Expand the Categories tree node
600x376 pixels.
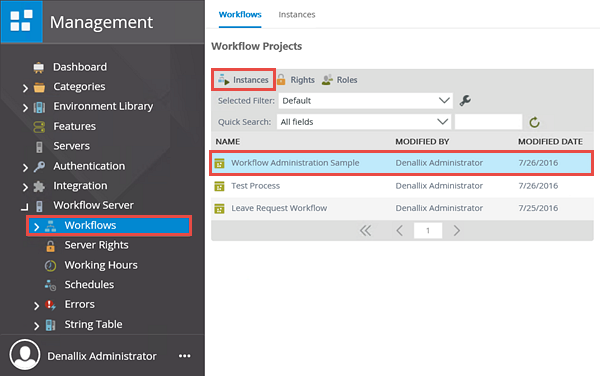[x=25, y=88]
